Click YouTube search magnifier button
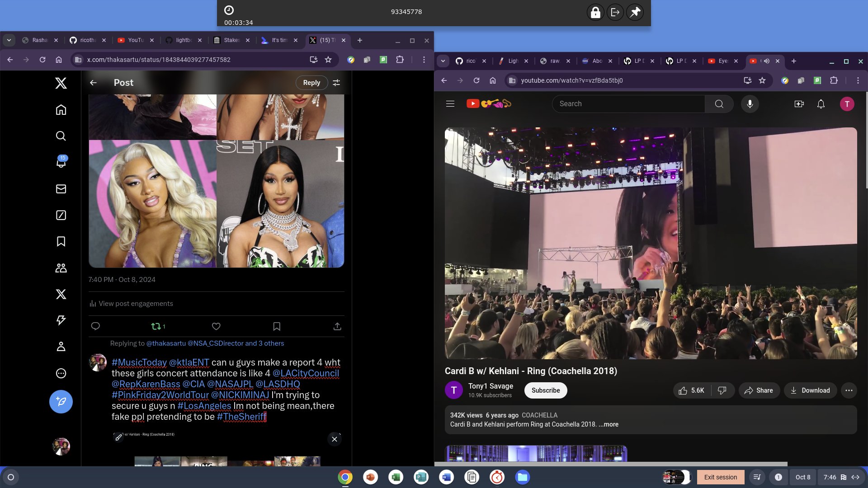868x488 pixels. 719,104
